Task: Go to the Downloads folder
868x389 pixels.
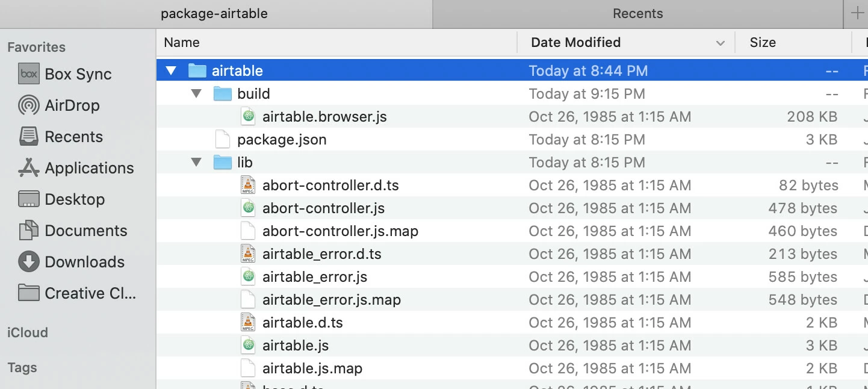Action: pyautogui.click(x=72, y=262)
